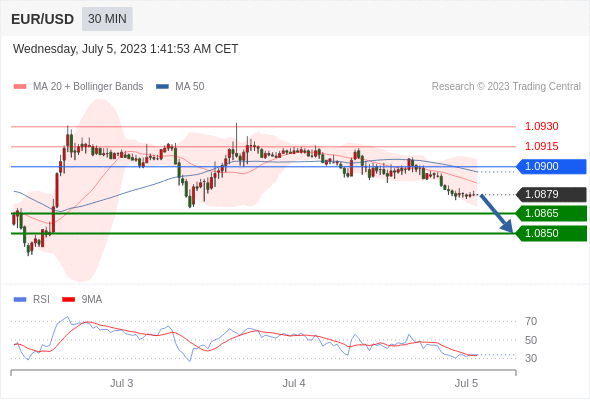Click the RSI 30 axis value
Screen dimensions: 590x400
(531, 358)
